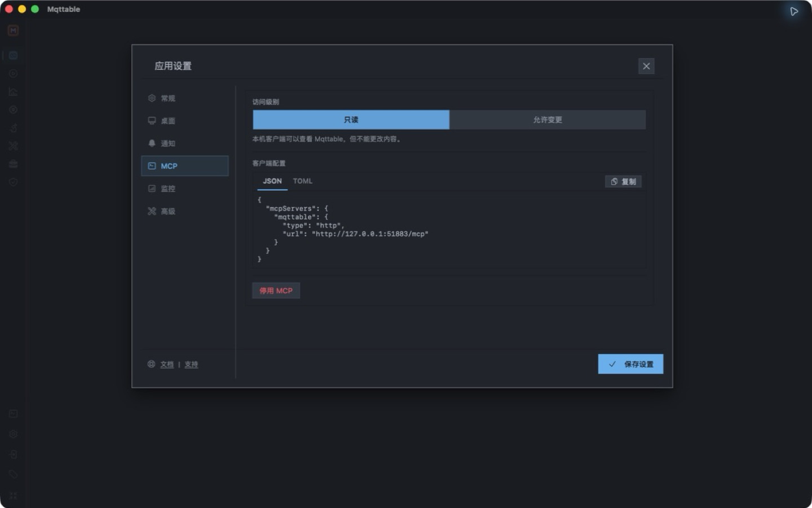The image size is (812, 508).
Task: Click the crossed tools icon in sidebar
Action: 13,146
